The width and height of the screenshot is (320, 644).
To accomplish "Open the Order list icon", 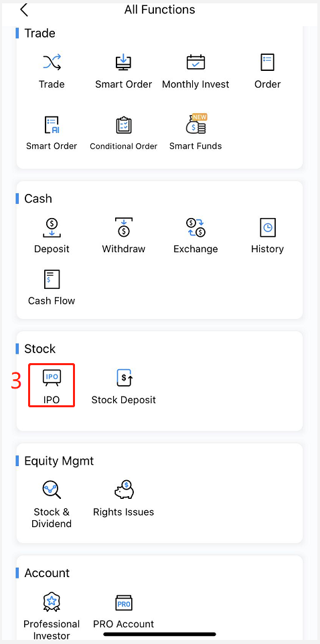I will (267, 62).
